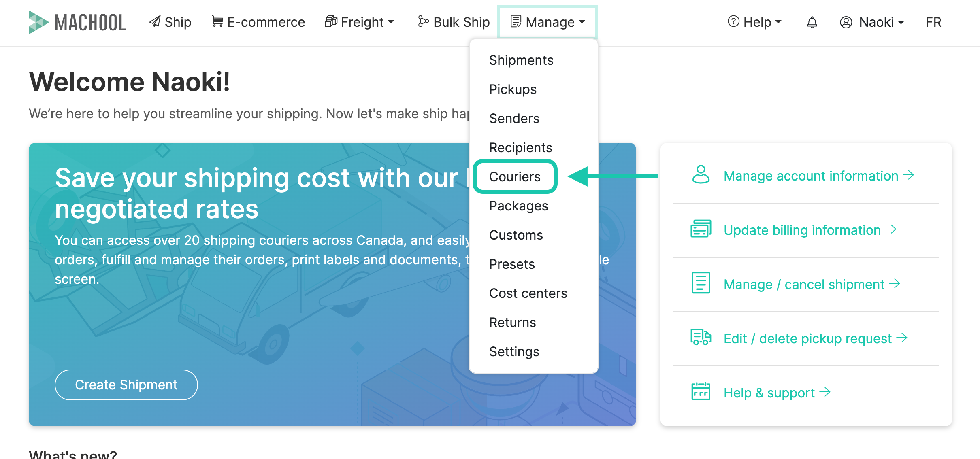Screen dimensions: 980x459
Task: Click the Manage / cancel shipment document icon
Action: tap(701, 283)
